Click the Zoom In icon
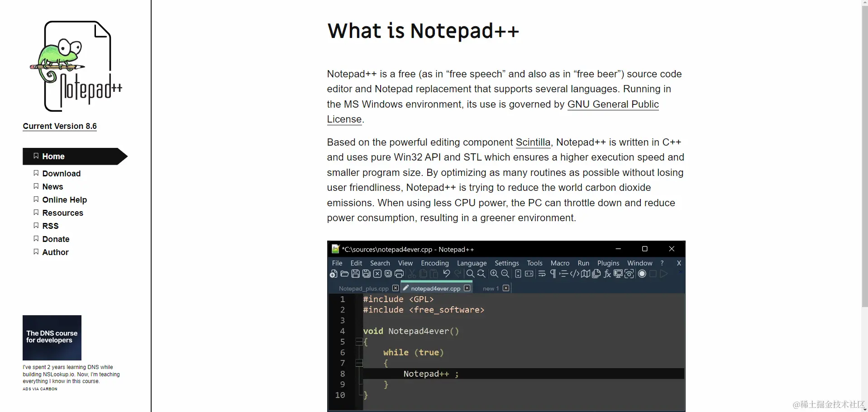 (494, 274)
